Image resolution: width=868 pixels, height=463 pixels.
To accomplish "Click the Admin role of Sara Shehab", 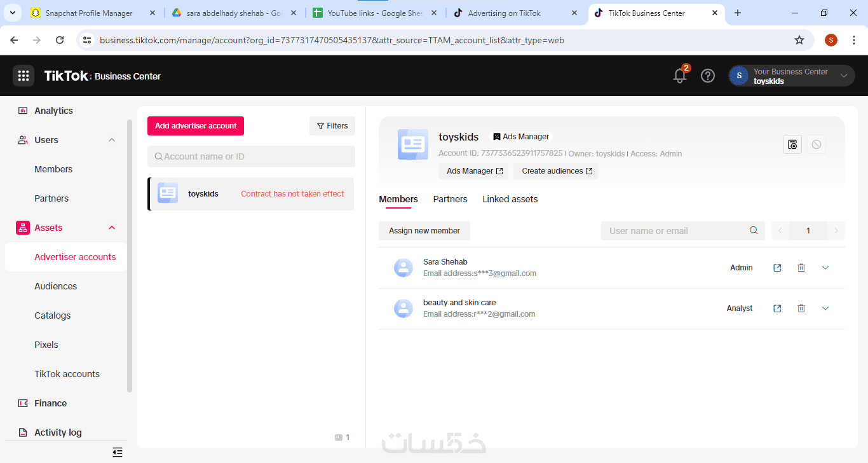I will point(742,268).
